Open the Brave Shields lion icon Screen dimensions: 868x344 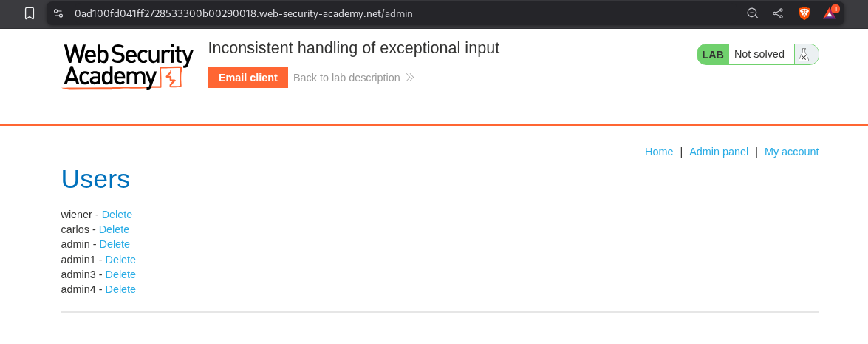[x=804, y=13]
